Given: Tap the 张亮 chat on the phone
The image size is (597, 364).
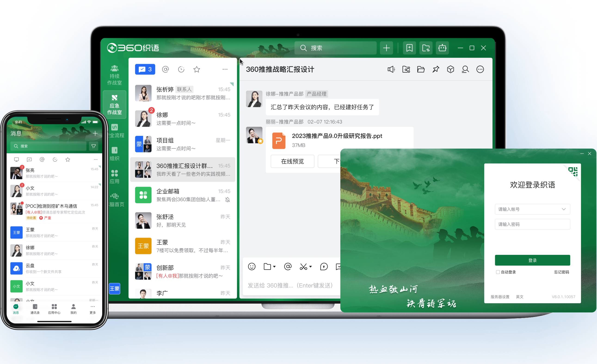Looking at the screenshot, I should [55, 173].
